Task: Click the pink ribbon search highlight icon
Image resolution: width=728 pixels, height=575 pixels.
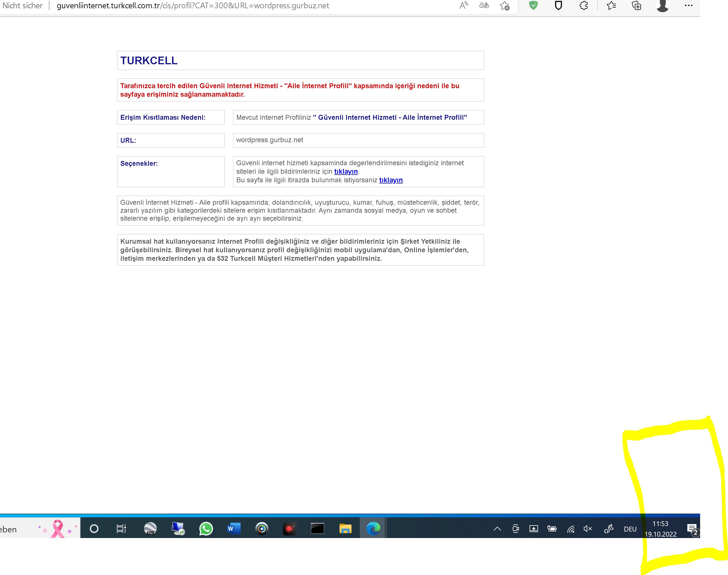Action: click(x=58, y=529)
